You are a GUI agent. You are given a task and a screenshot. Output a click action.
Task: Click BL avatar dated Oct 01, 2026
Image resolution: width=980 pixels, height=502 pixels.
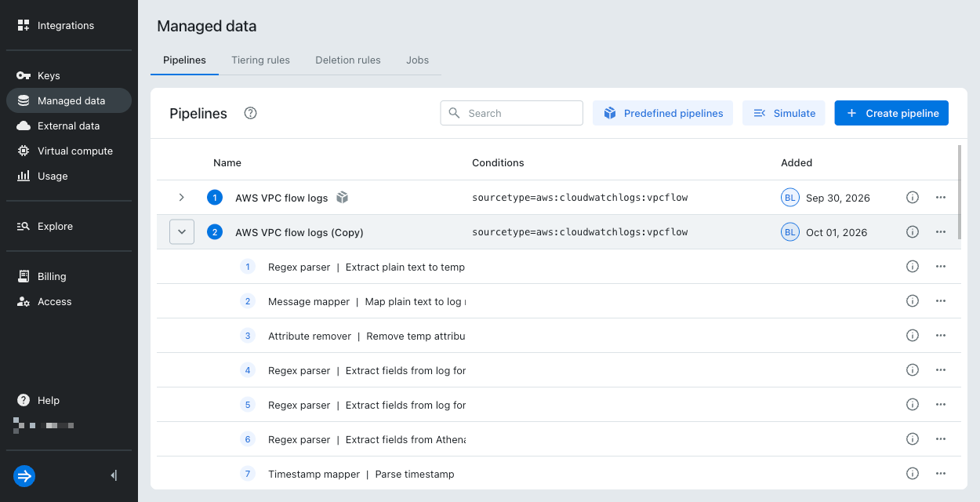click(x=789, y=232)
